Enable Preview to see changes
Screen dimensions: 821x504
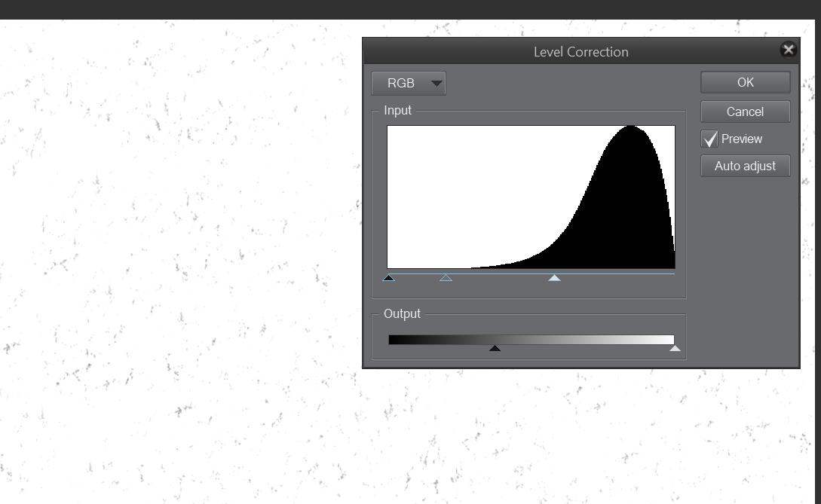click(x=709, y=139)
